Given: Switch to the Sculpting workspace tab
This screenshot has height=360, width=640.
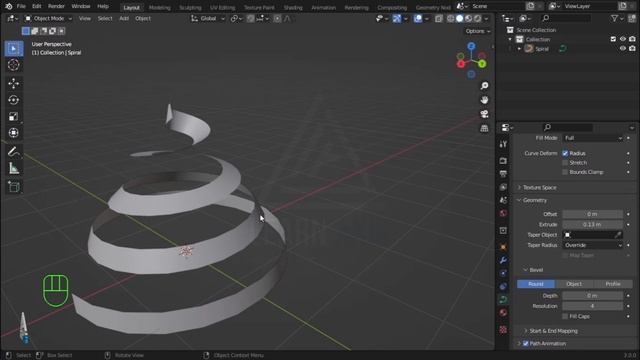Looking at the screenshot, I should (x=190, y=7).
